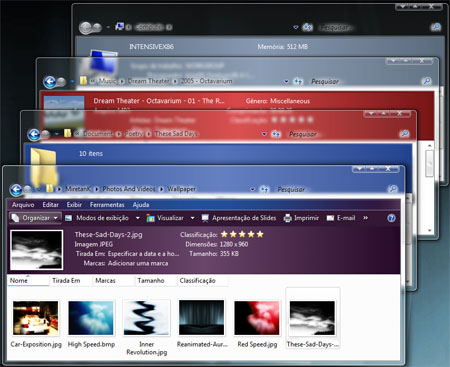Click search magnifier in Wallpaper window
This screenshot has width=450, height=367.
point(393,189)
